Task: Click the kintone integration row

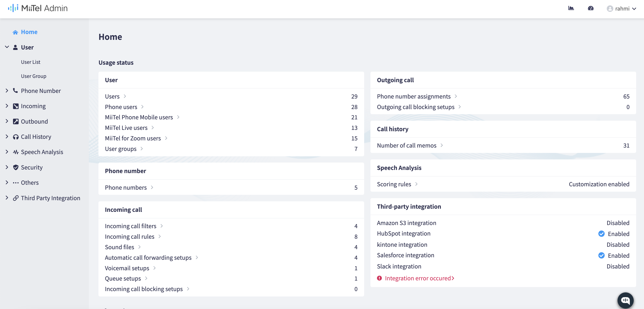Action: coord(503,245)
